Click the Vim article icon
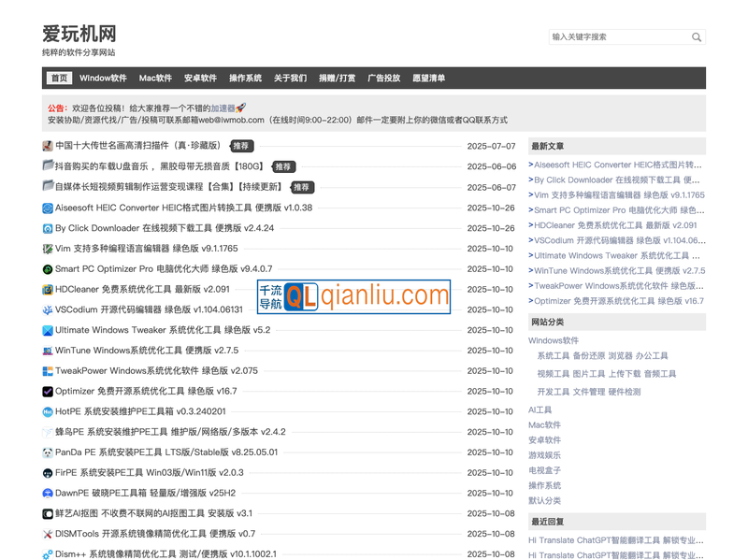The height and width of the screenshot is (560, 748). [48, 249]
